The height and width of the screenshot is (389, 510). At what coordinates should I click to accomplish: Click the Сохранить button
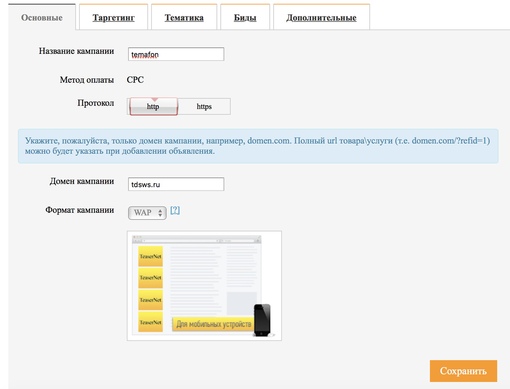coord(463,371)
